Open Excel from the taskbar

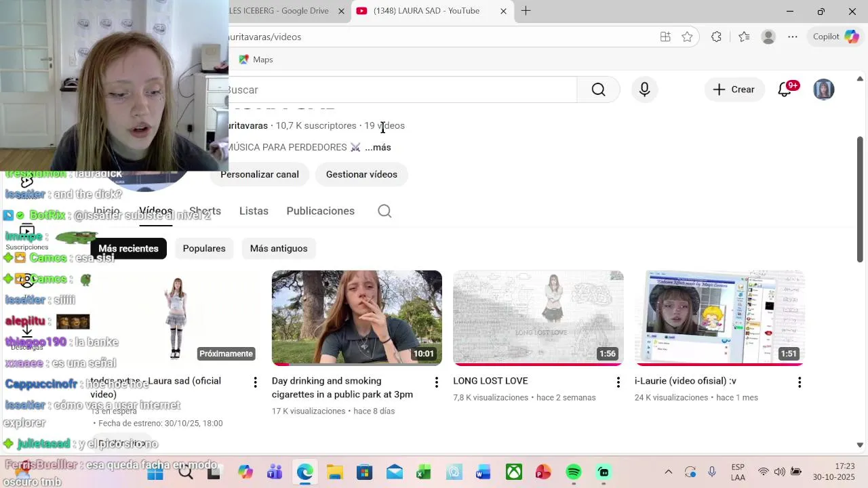click(x=424, y=472)
